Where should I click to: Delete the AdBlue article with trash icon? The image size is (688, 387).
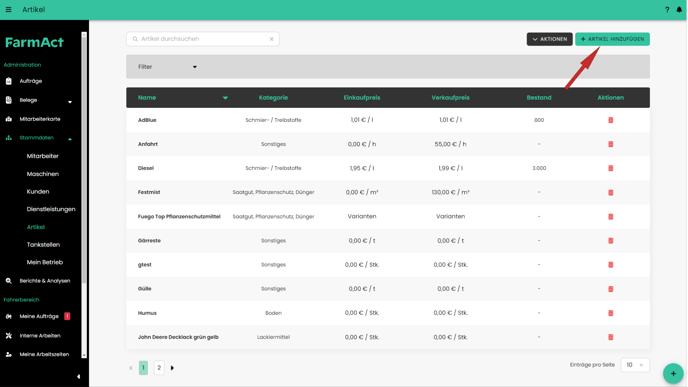click(x=610, y=120)
